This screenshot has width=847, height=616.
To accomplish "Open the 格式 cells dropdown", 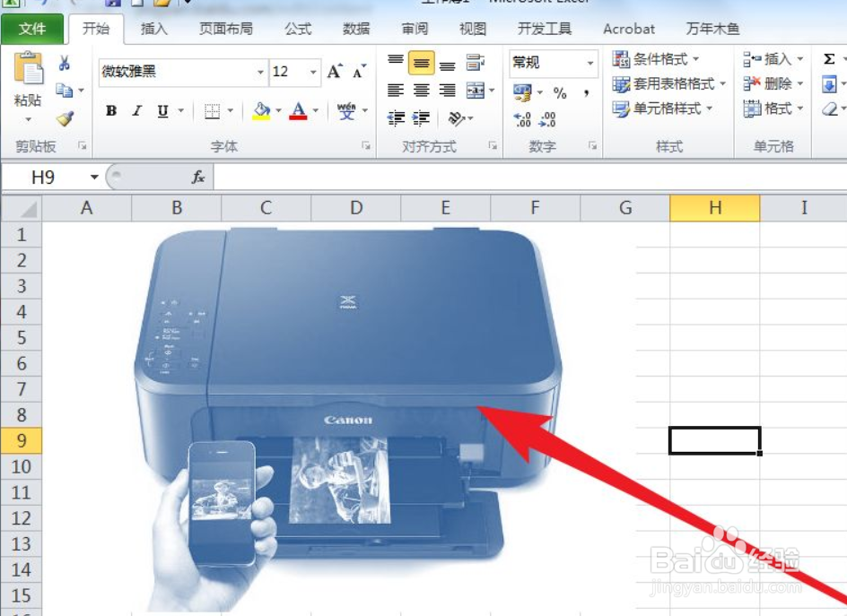I will point(773,108).
